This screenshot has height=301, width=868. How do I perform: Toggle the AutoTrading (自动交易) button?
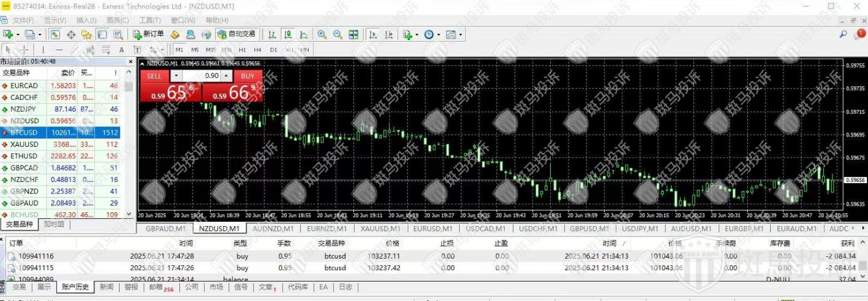(236, 34)
